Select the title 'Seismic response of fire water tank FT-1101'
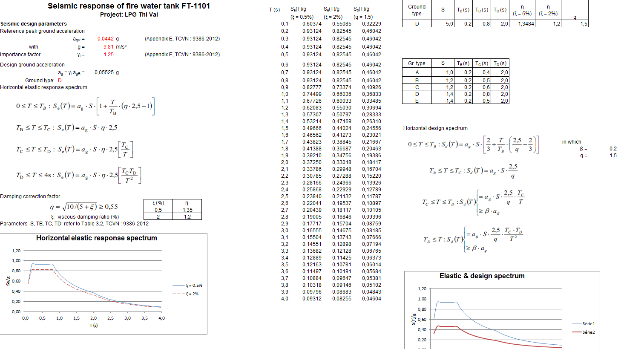Screen dimensions: 644x349 click(x=129, y=6)
